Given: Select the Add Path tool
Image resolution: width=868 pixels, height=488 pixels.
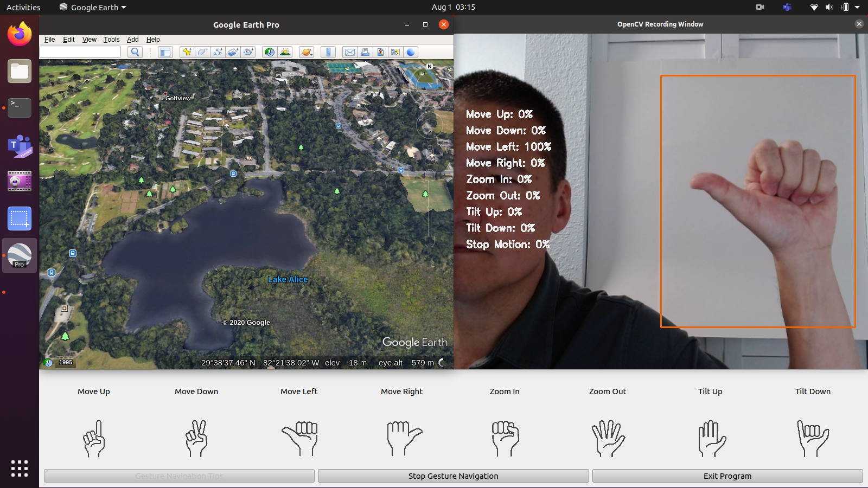Looking at the screenshot, I should (x=218, y=52).
